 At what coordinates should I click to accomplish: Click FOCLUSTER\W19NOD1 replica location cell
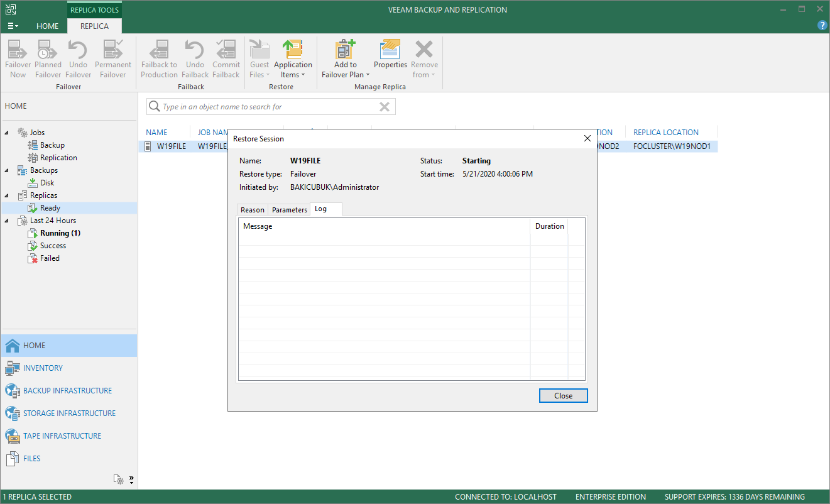(x=672, y=146)
